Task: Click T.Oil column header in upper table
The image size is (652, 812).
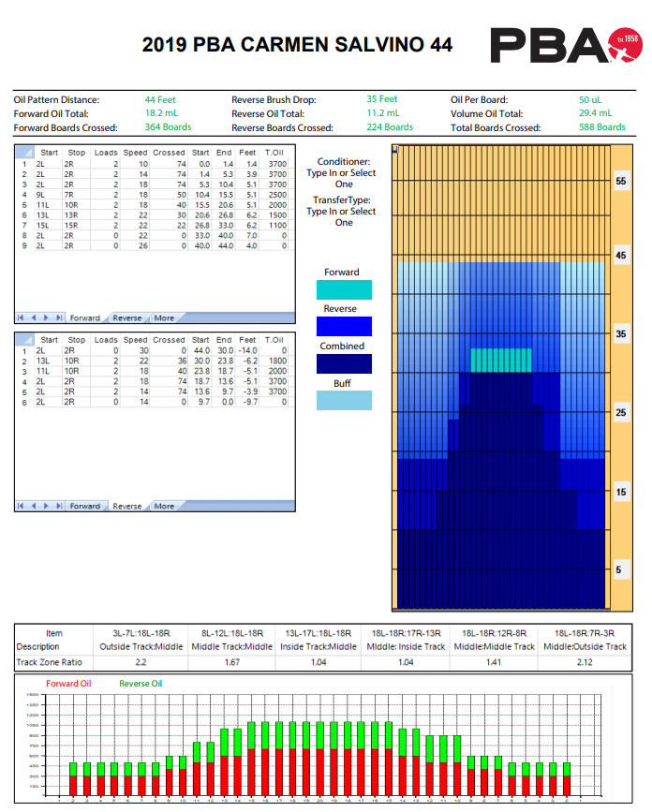Action: click(274, 153)
